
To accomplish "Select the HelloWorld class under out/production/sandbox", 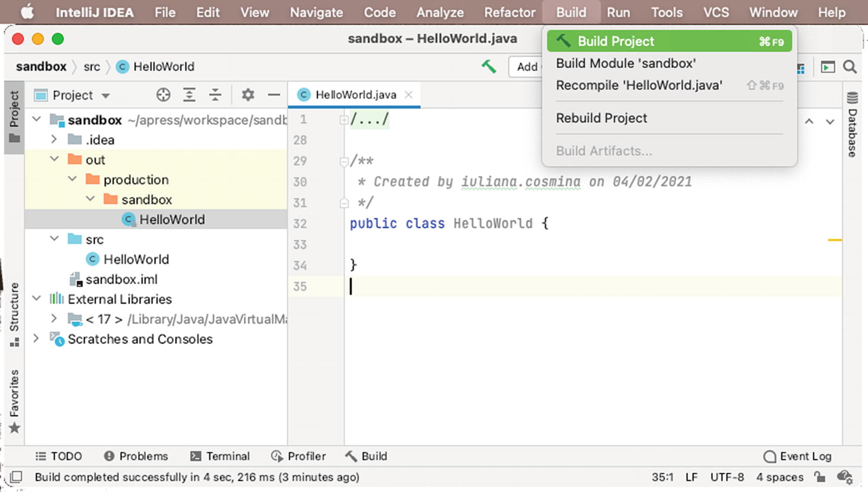I will tap(156, 219).
